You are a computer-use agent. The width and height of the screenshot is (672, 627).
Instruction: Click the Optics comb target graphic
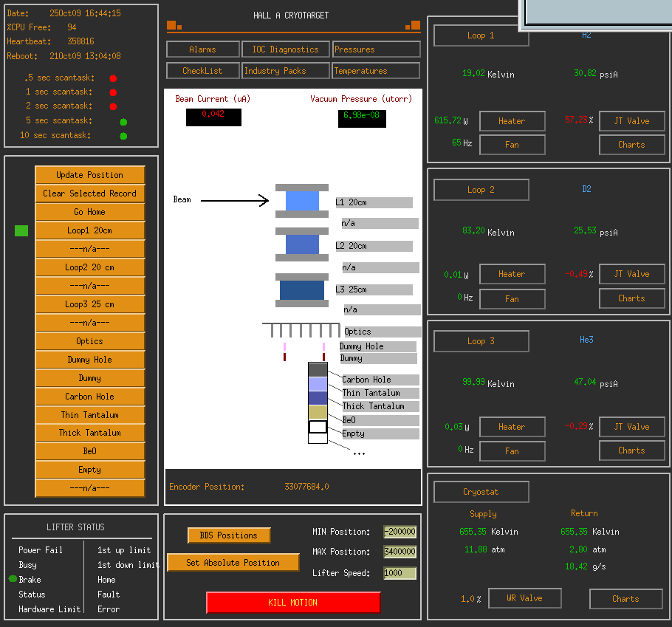(x=301, y=330)
